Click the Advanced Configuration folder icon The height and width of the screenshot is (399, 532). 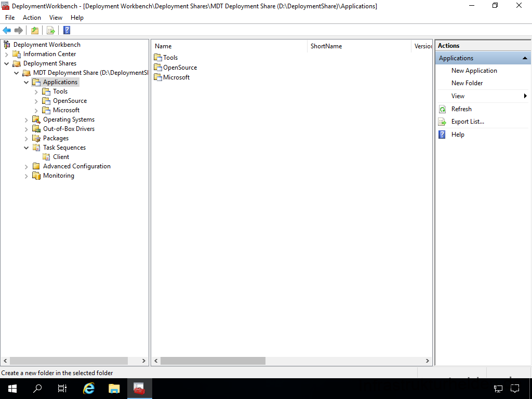pos(36,166)
